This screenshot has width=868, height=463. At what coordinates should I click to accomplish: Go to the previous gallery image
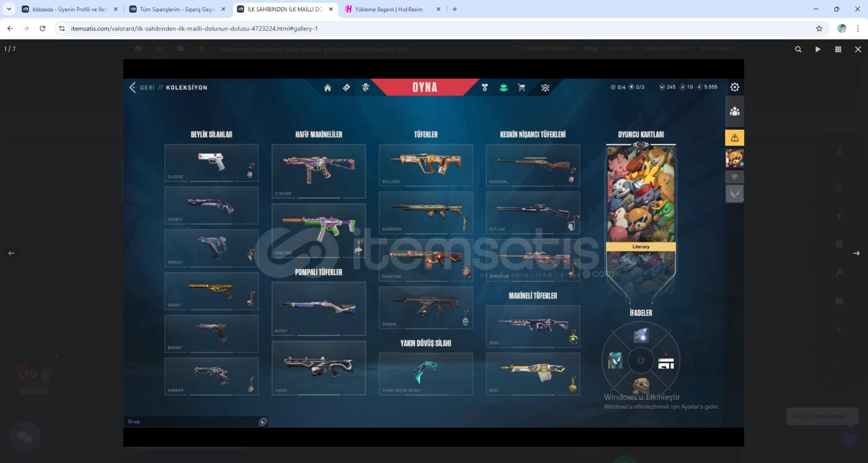click(11, 253)
